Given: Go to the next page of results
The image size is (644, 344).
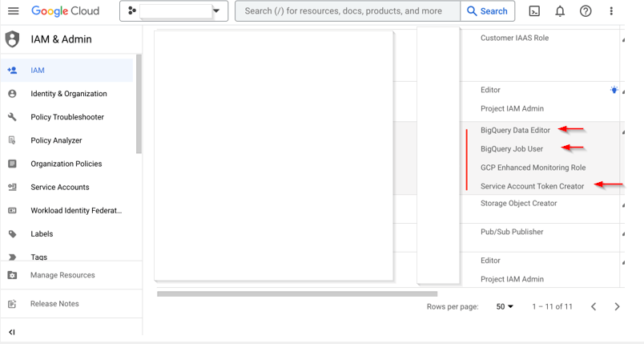Looking at the screenshot, I should [617, 306].
